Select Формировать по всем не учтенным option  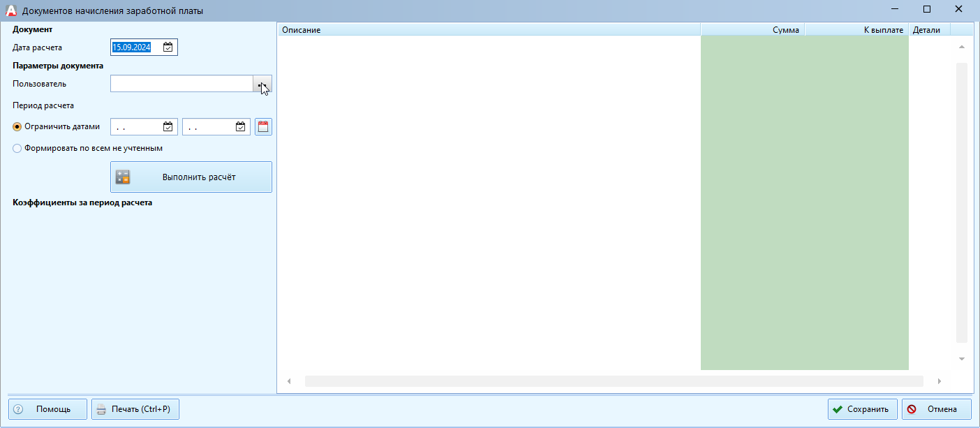coord(17,148)
